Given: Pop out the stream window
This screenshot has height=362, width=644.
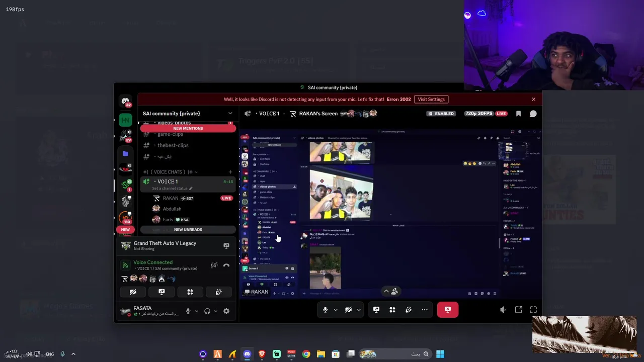Looking at the screenshot, I should tap(519, 310).
